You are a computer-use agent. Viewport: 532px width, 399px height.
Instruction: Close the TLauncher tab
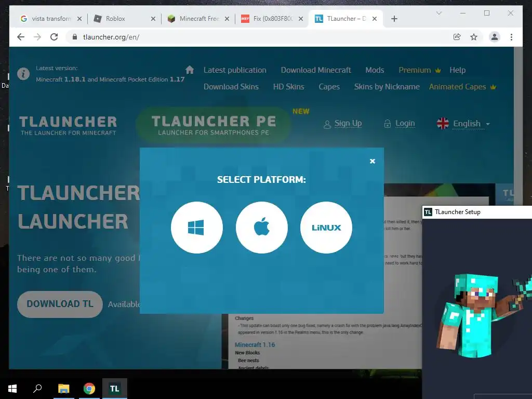pyautogui.click(x=375, y=19)
